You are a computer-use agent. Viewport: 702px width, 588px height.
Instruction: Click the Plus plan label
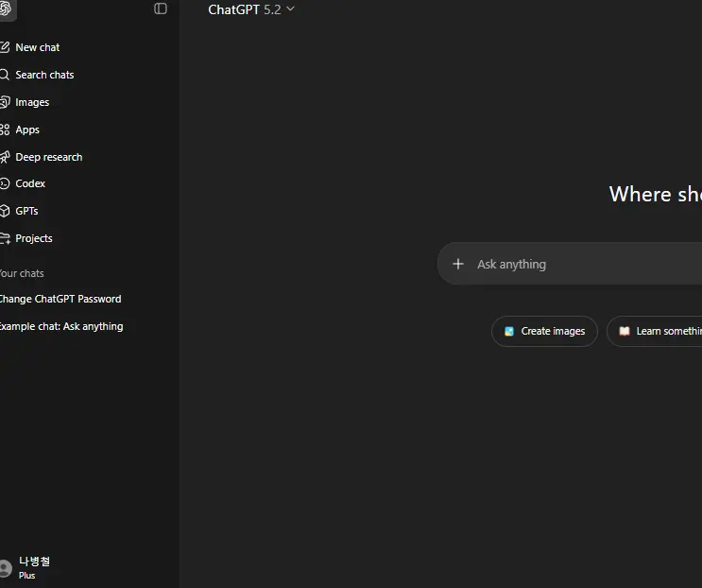click(x=26, y=576)
